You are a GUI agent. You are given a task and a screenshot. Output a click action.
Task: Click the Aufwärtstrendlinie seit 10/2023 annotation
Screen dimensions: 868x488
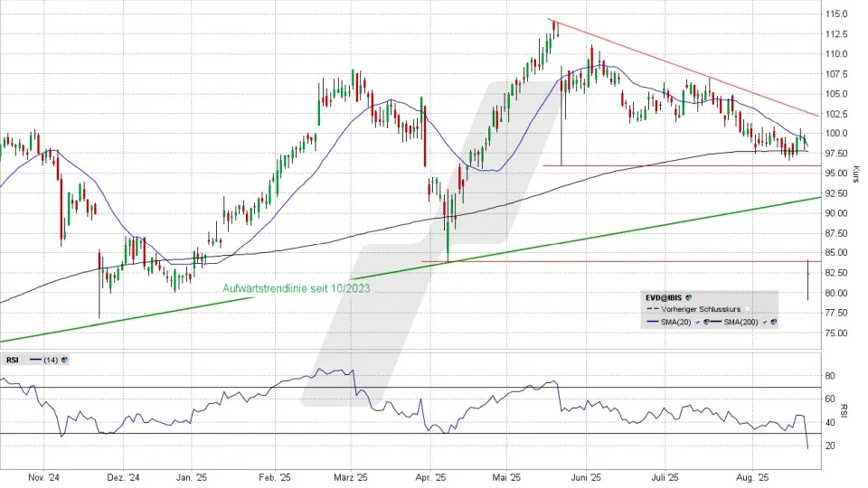pyautogui.click(x=297, y=288)
